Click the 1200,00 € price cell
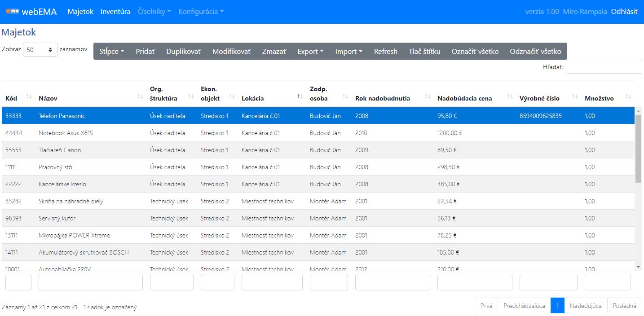Viewport: 644px width, 316px height. pos(475,133)
